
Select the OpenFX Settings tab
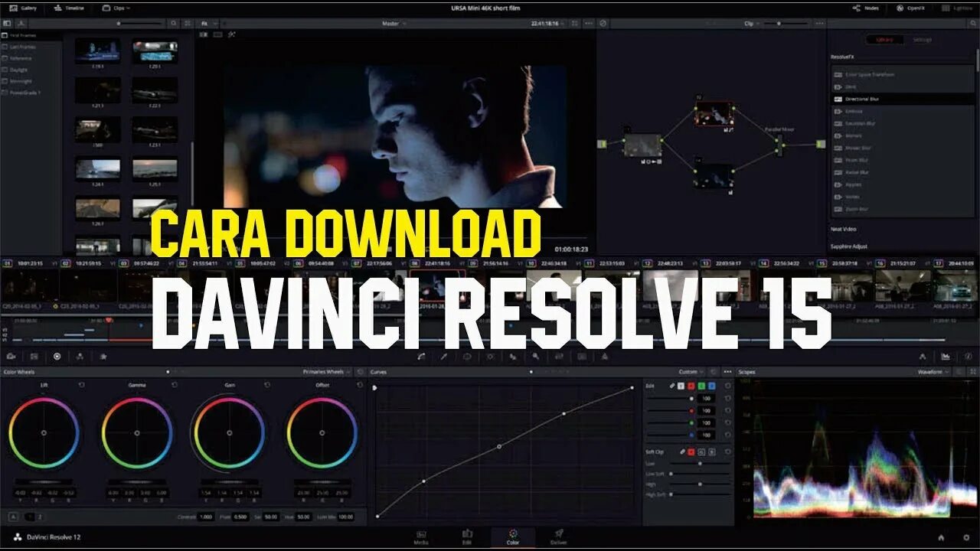coord(922,40)
